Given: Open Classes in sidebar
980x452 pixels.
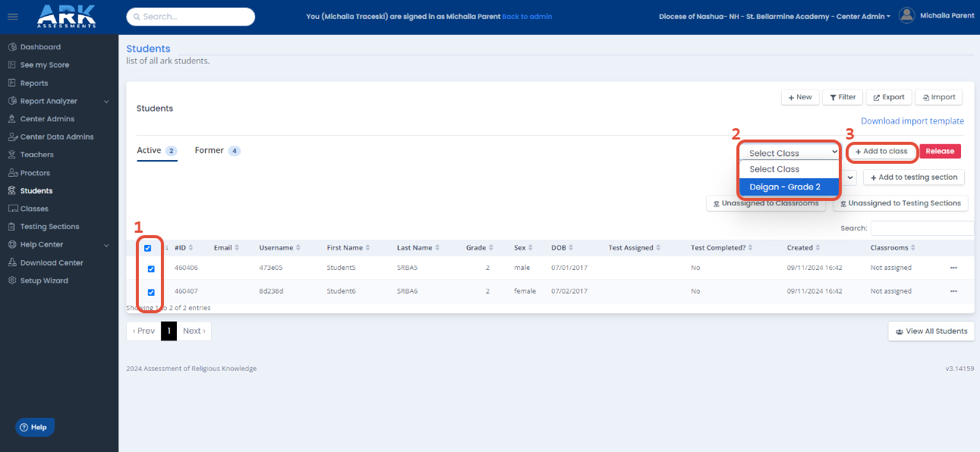Looking at the screenshot, I should pyautogui.click(x=34, y=209).
